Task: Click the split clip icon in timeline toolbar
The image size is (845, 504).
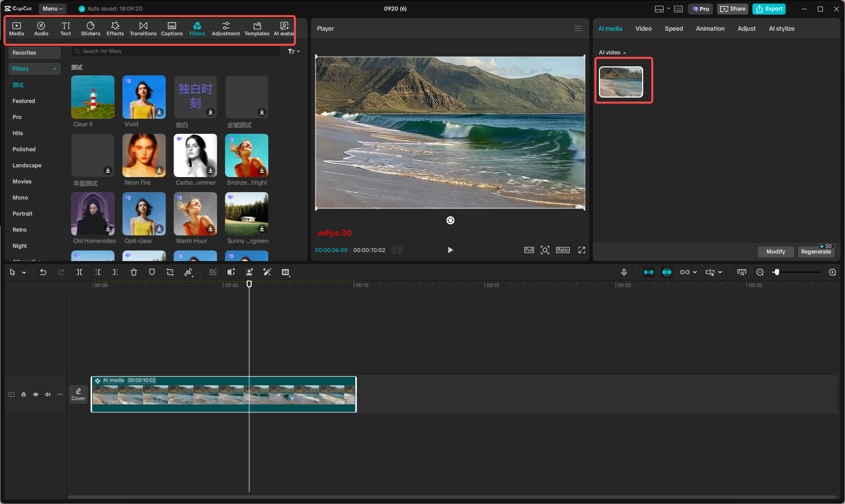Action: (x=80, y=272)
